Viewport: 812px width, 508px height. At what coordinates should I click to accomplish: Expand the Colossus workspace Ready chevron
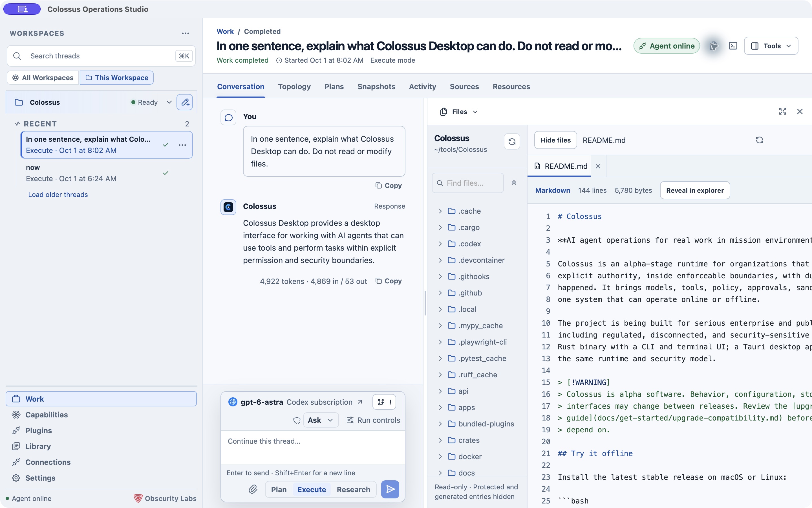(169, 102)
